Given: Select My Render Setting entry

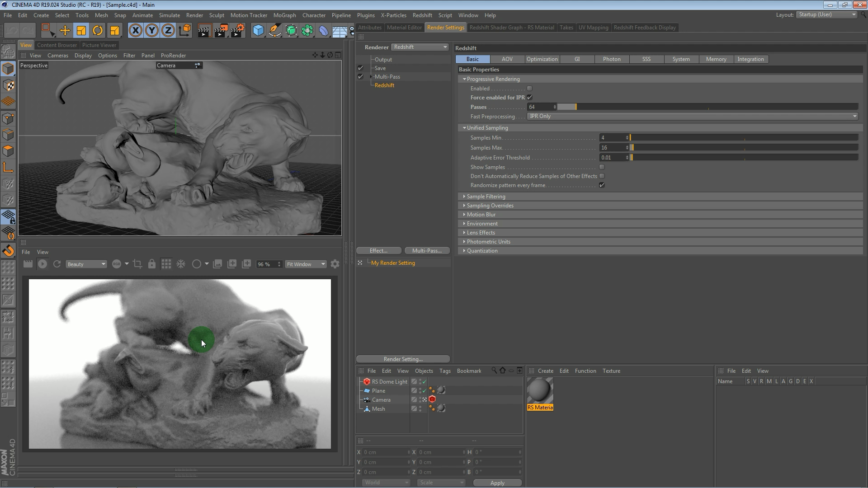Looking at the screenshot, I should click(x=393, y=263).
